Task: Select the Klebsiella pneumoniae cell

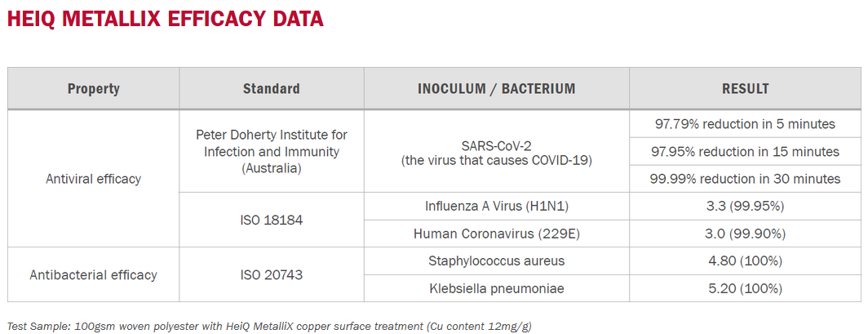Action: tap(496, 288)
